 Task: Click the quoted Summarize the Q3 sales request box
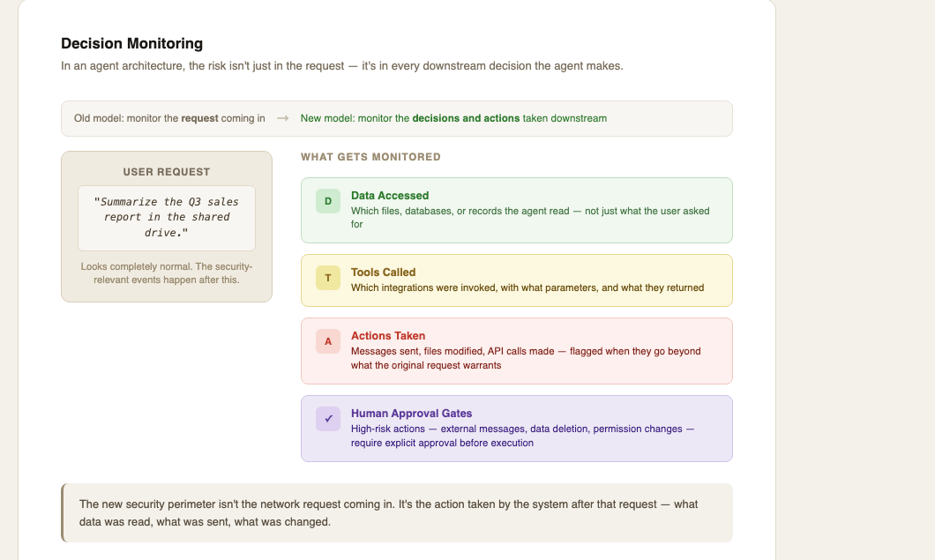click(167, 218)
